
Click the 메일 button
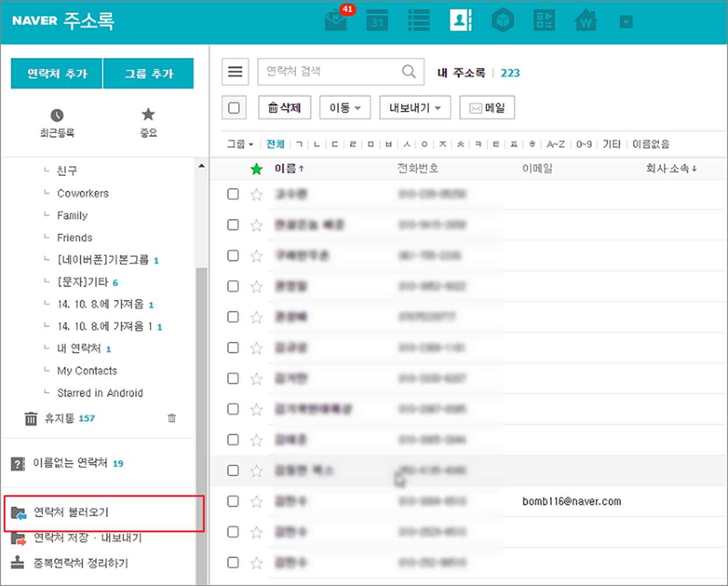pyautogui.click(x=487, y=108)
